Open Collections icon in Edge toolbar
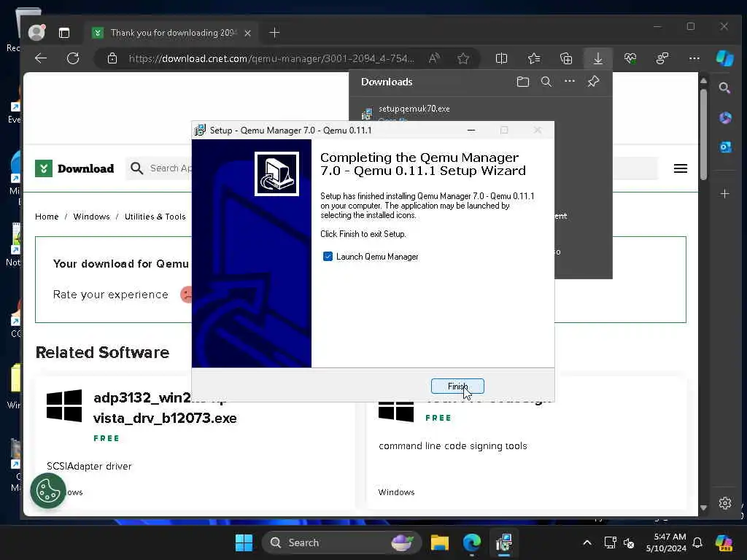 [566, 58]
